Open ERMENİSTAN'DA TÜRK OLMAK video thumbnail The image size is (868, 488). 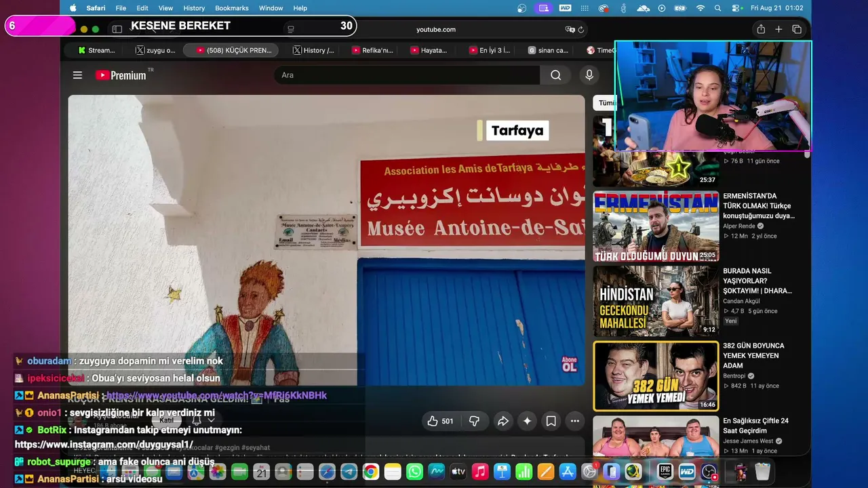656,227
